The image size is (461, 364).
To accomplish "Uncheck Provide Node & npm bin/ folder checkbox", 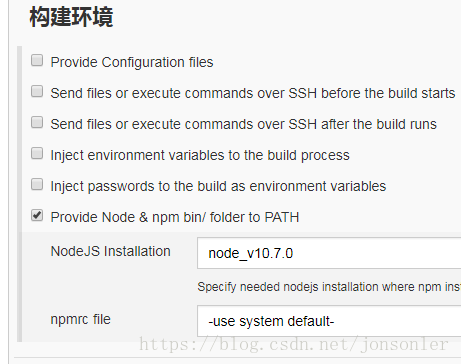I will [x=37, y=215].
